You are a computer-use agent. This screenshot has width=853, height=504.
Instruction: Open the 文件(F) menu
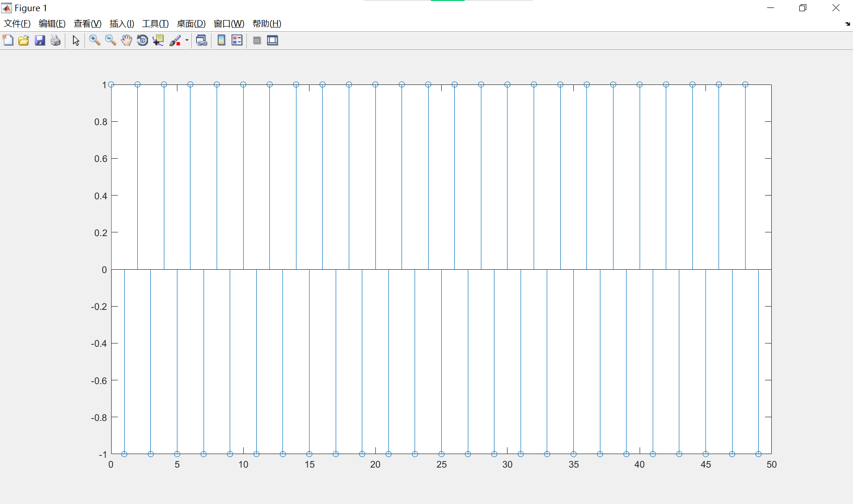tap(16, 23)
